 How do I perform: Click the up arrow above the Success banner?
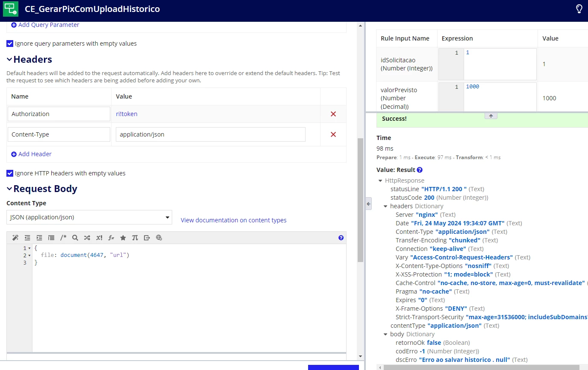491,116
